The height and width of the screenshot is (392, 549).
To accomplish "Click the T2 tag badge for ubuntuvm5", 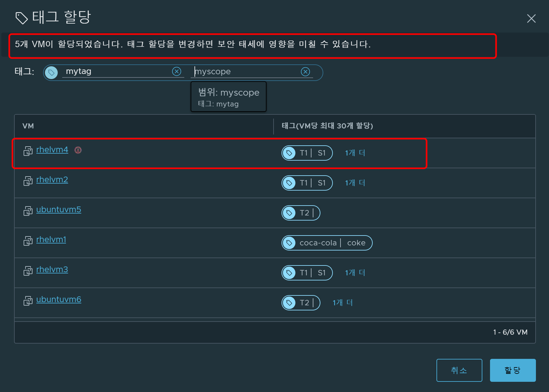I will pos(301,213).
